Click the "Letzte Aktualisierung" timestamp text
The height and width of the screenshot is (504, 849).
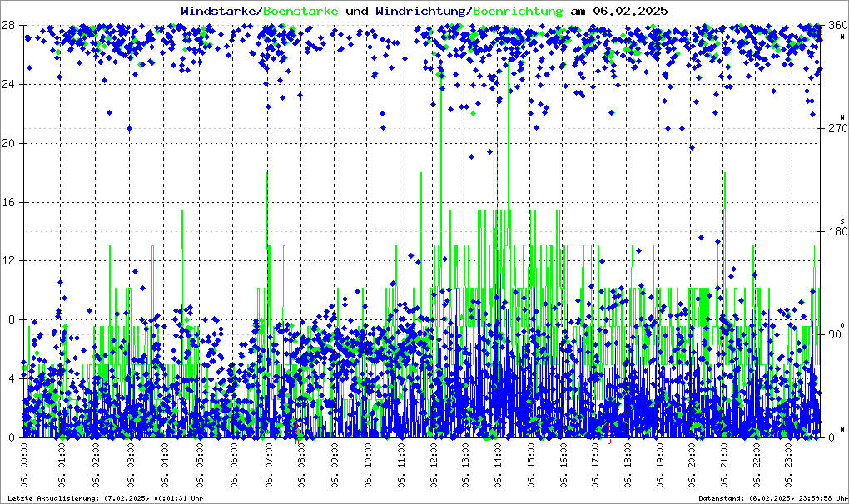point(104,498)
